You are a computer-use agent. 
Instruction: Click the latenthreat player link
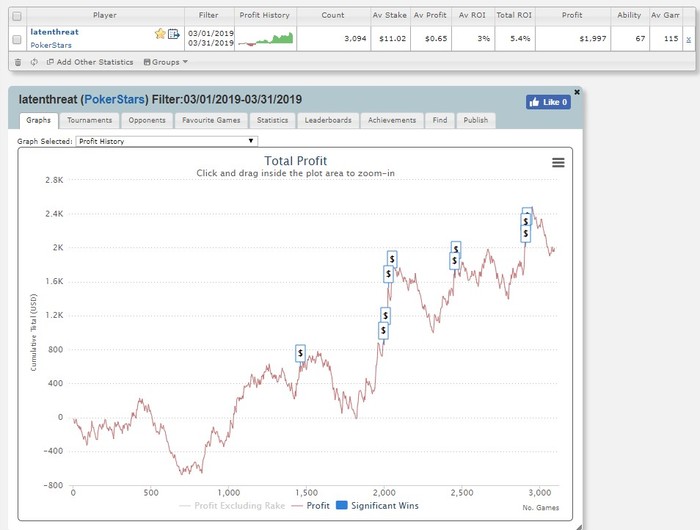click(54, 32)
